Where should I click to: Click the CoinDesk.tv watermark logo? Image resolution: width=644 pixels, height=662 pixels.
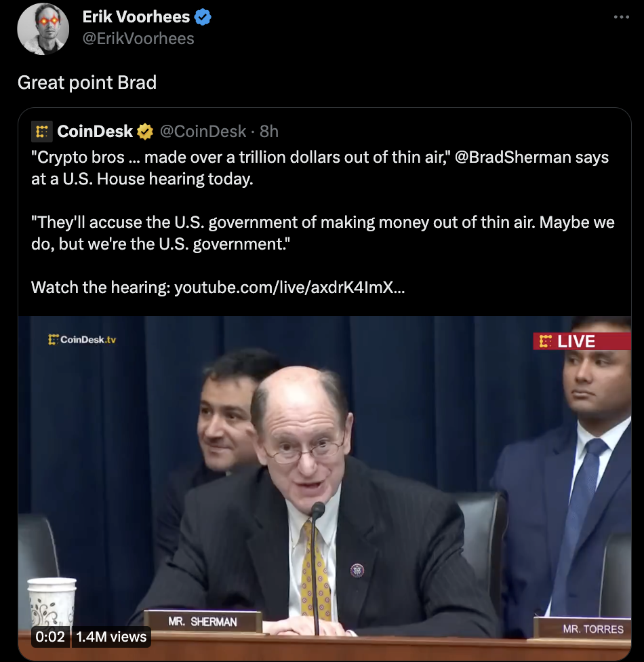coord(82,339)
